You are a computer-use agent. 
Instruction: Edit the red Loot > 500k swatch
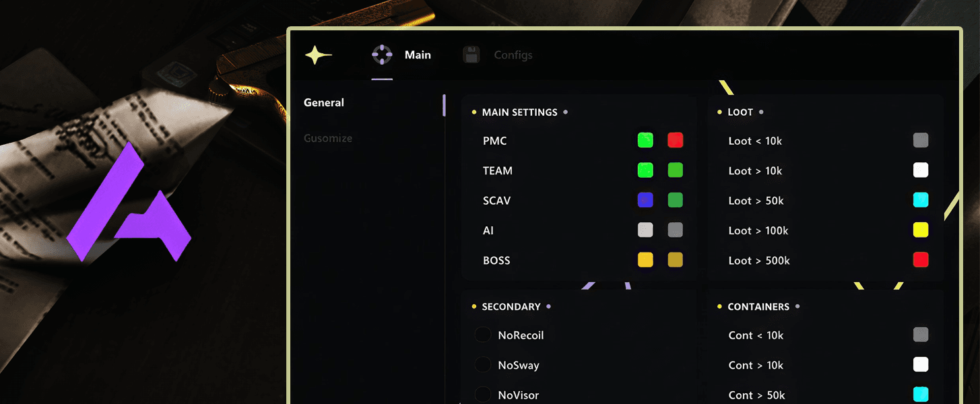click(921, 260)
